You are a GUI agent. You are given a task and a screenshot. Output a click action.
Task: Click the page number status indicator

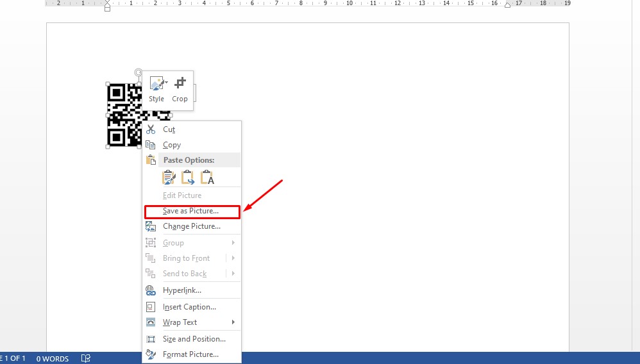(12, 358)
